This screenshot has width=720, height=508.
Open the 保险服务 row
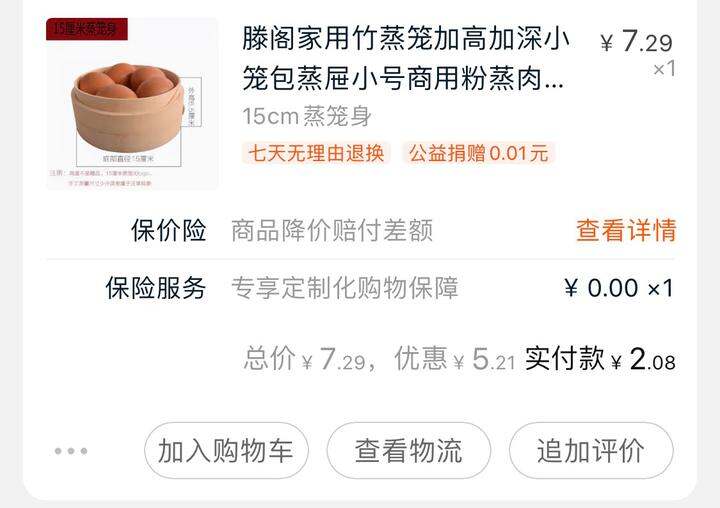pos(360,288)
